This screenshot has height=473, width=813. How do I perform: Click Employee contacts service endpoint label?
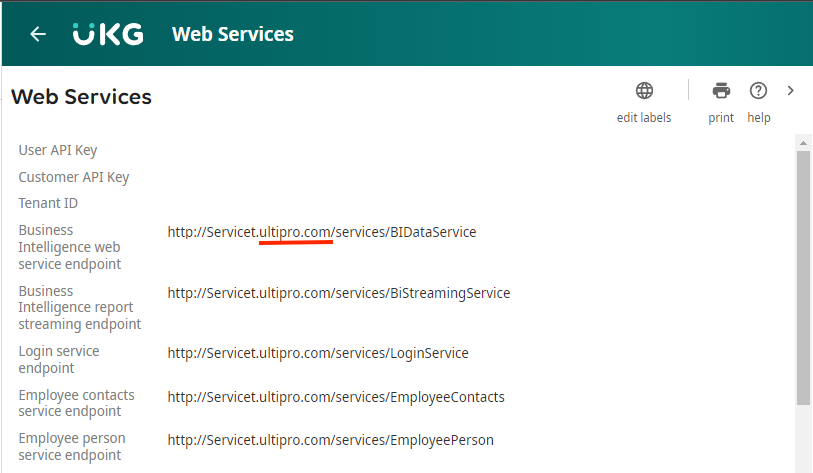(x=77, y=403)
